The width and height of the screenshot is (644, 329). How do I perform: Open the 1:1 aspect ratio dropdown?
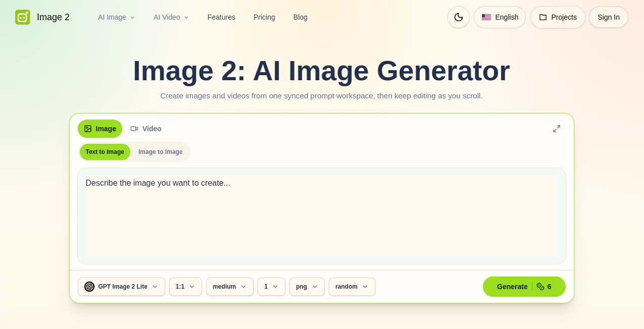pyautogui.click(x=185, y=287)
